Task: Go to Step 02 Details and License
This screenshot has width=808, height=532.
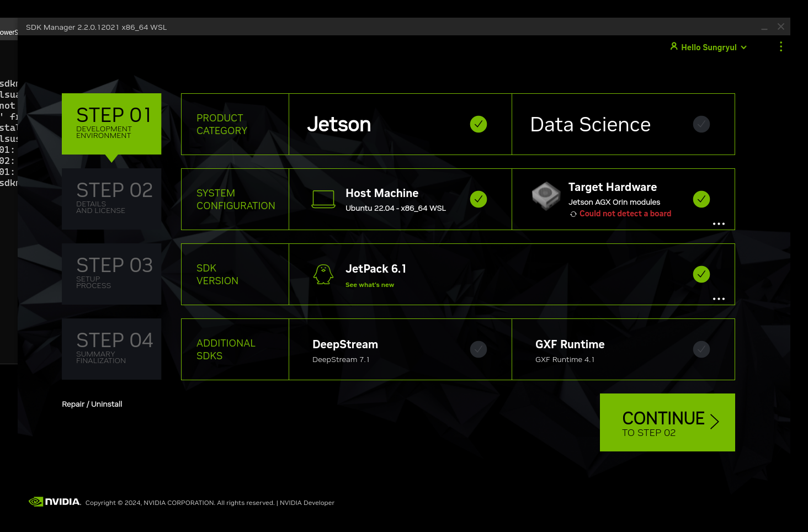Action: (x=111, y=199)
